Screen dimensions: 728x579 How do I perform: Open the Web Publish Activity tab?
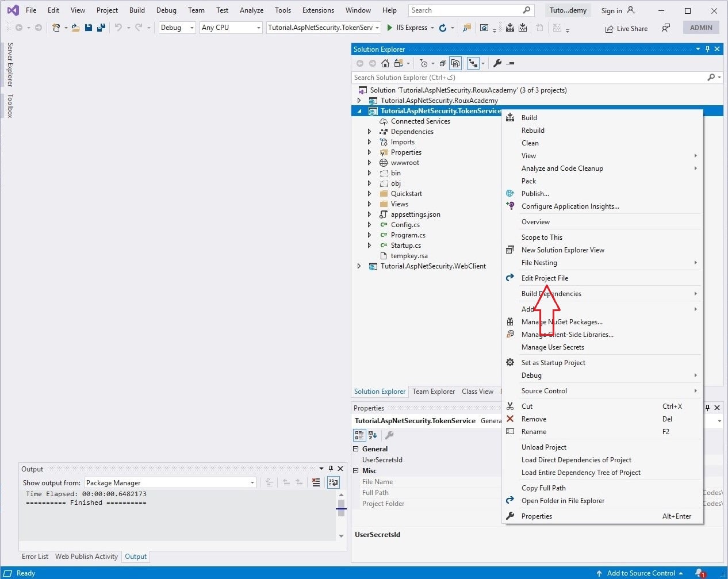(x=86, y=557)
